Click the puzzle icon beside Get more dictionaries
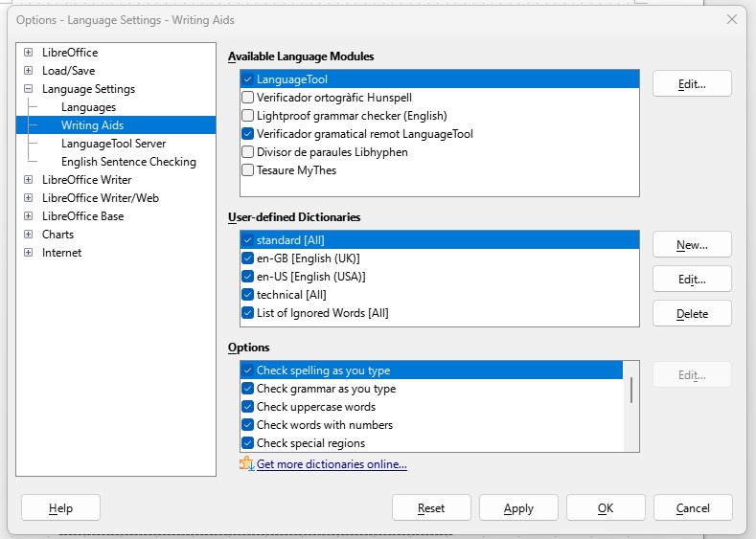Image resolution: width=756 pixels, height=539 pixels. (247, 463)
